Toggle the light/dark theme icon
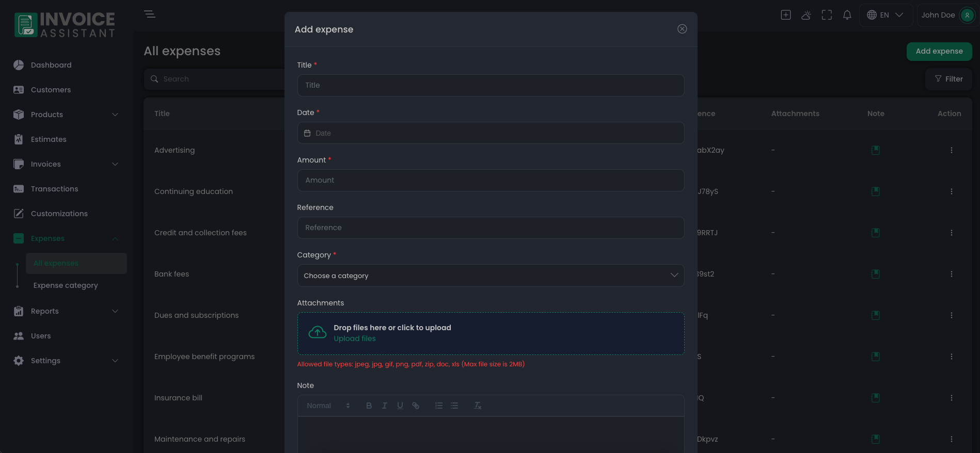The height and width of the screenshot is (453, 980). 806,15
